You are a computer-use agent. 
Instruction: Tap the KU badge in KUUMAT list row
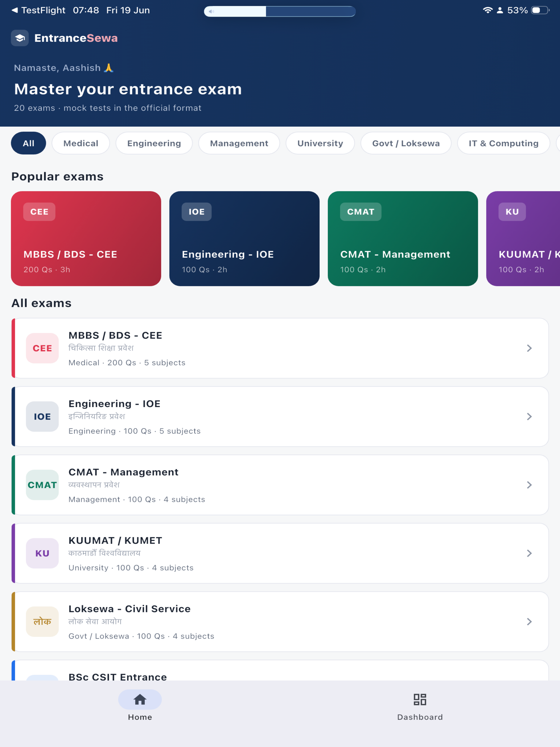tap(42, 553)
